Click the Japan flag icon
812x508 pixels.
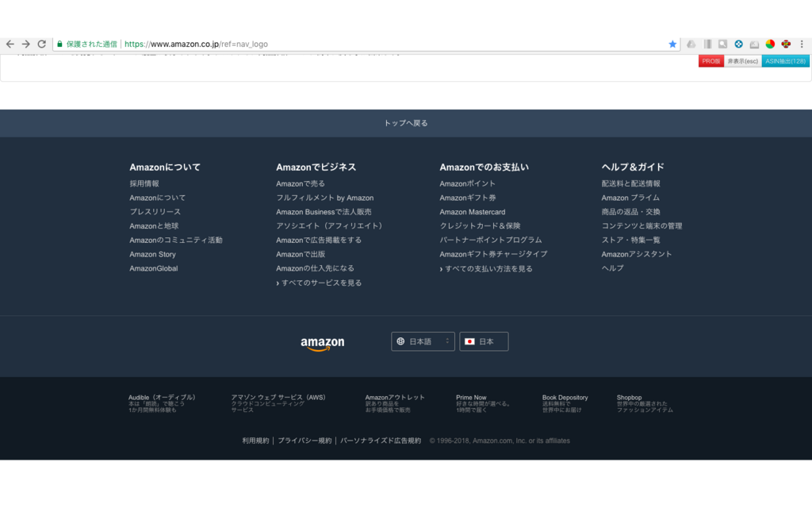pos(469,341)
